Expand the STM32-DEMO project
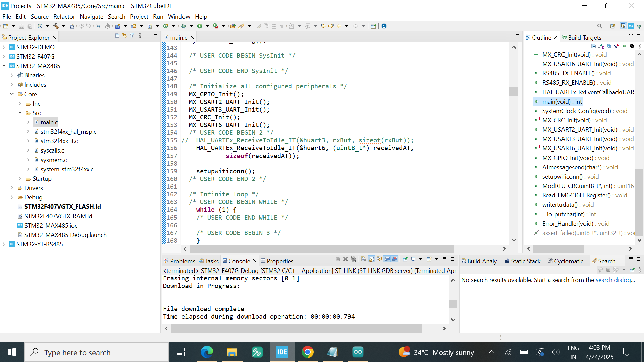 [4, 47]
